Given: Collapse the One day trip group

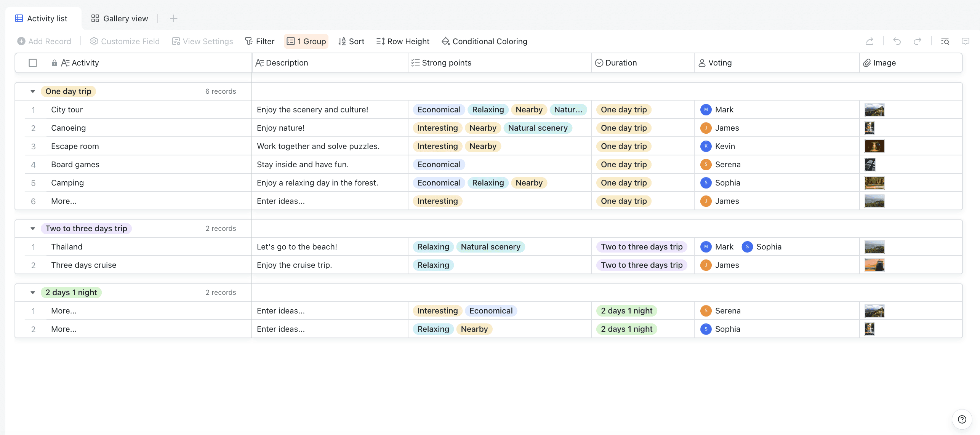Looking at the screenshot, I should point(33,91).
